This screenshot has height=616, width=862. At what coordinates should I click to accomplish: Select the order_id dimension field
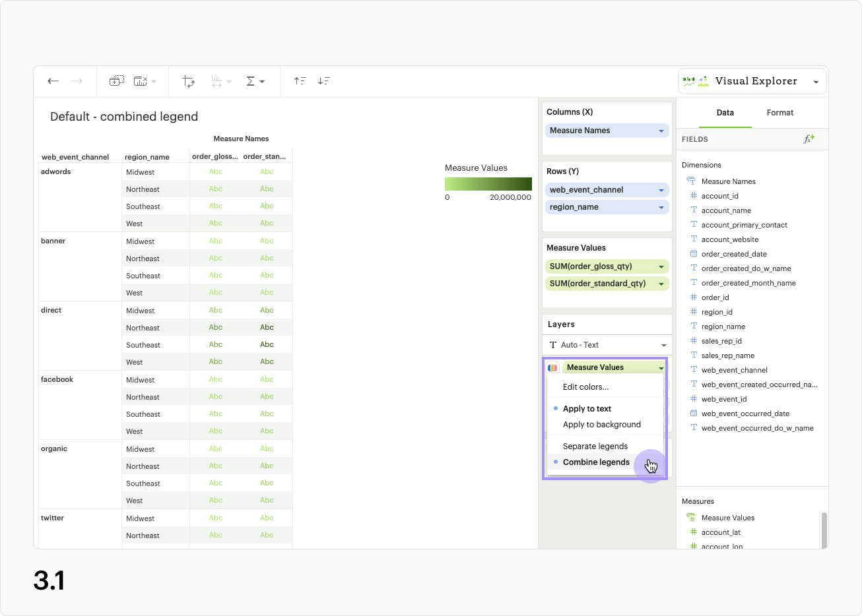point(715,297)
